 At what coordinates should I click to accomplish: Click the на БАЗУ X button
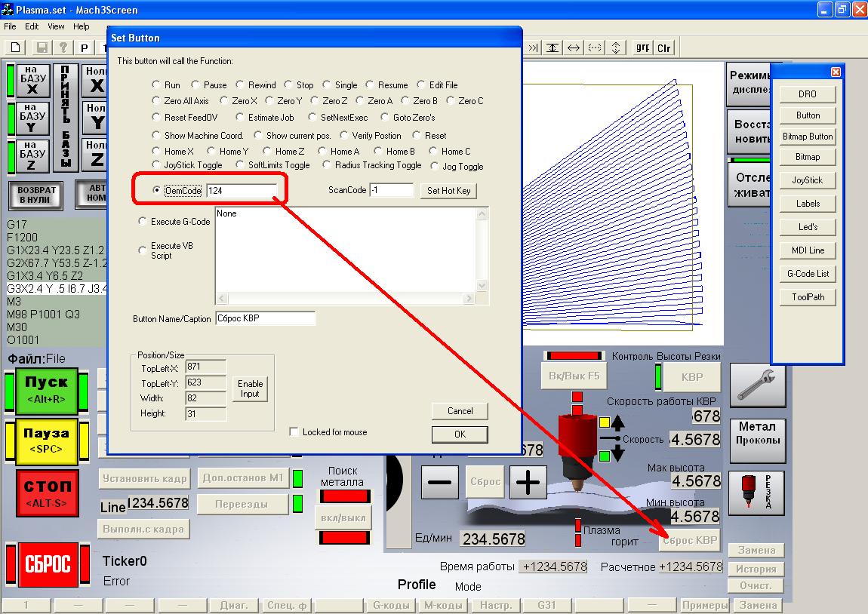coord(32,80)
